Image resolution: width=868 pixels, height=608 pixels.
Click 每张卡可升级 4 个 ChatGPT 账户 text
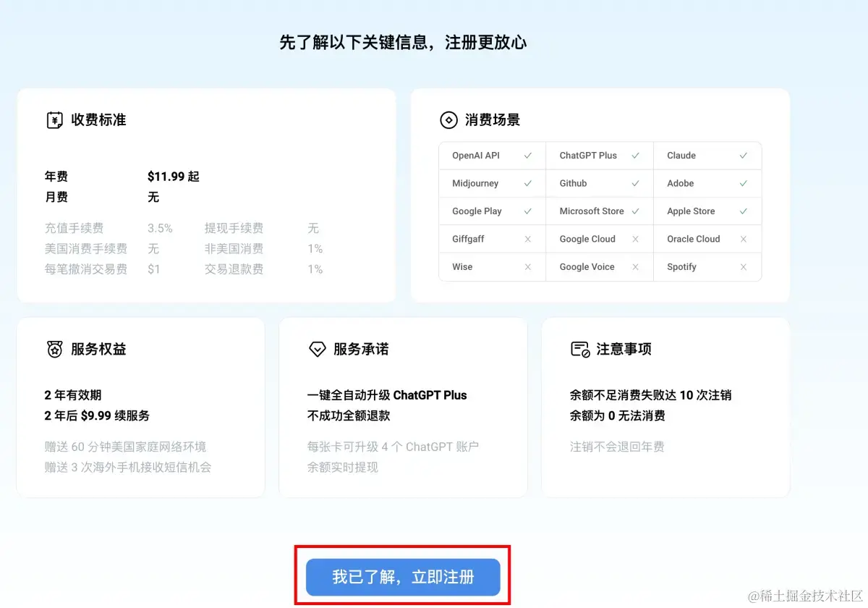(393, 447)
